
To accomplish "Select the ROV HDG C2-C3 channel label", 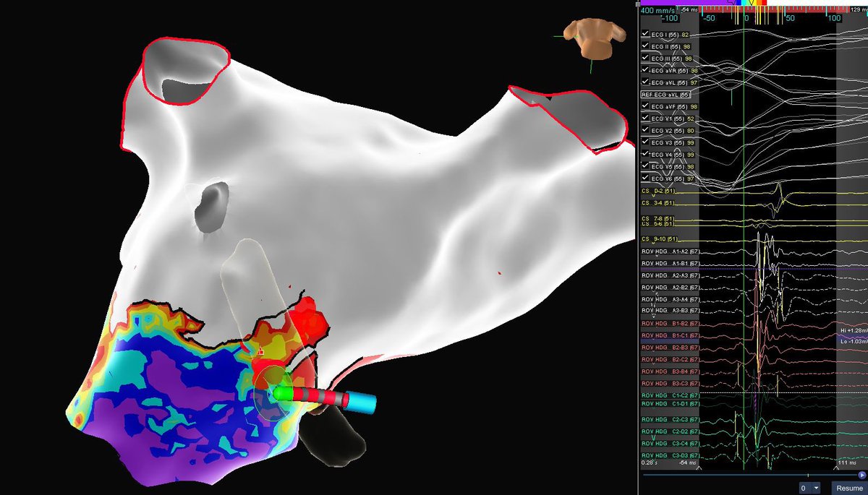I will click(x=670, y=419).
